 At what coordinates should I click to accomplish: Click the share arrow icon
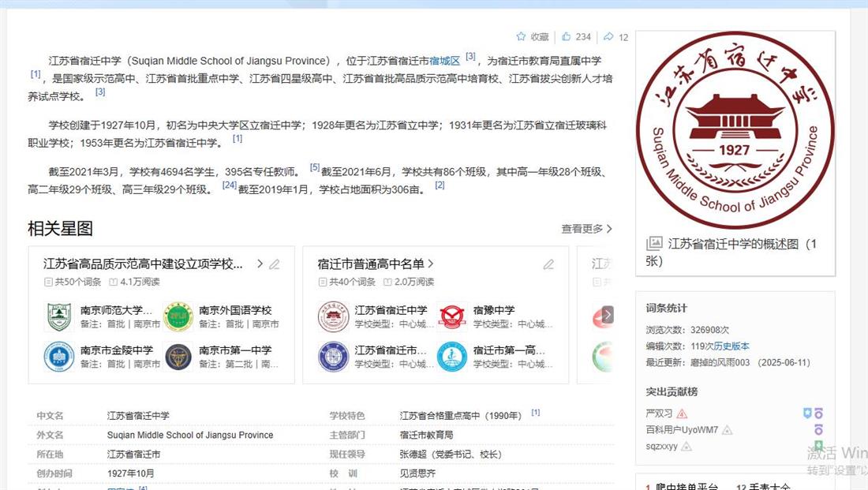[x=608, y=36]
